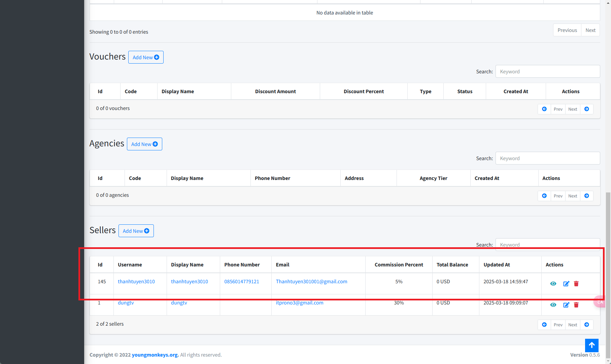The image size is (611, 364).
Task: Delete seller dungtv via trash icon
Action: point(576,305)
